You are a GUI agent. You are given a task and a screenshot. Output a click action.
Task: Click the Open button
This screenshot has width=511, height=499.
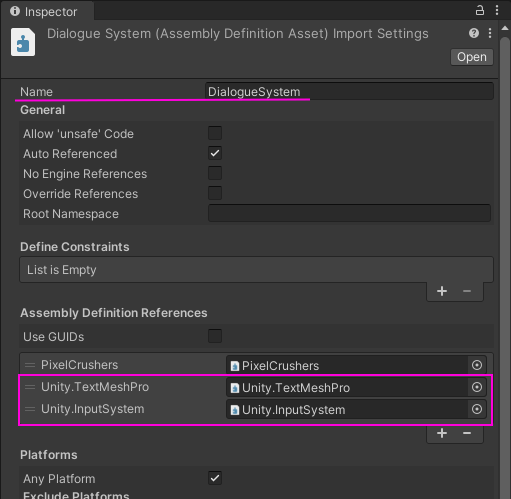coord(472,57)
